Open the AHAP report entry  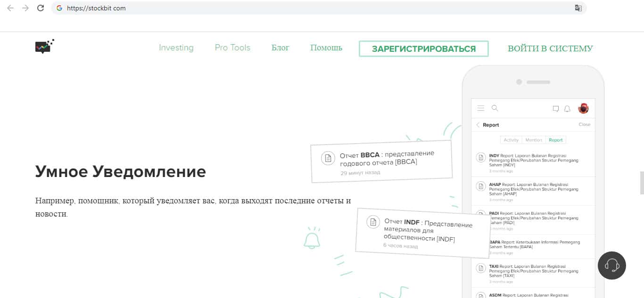click(533, 192)
